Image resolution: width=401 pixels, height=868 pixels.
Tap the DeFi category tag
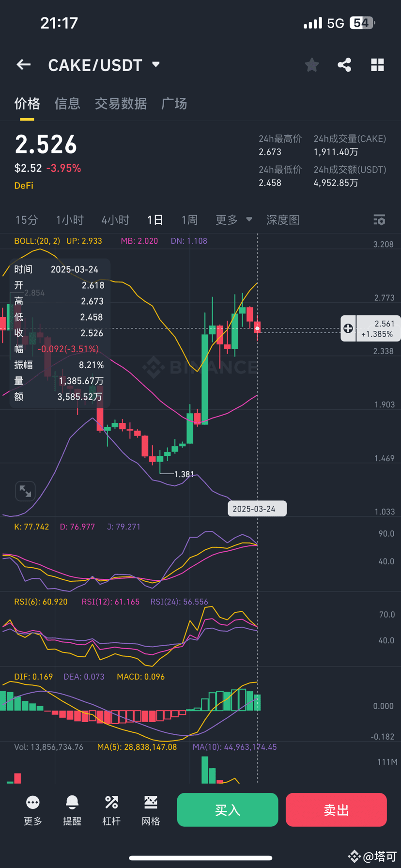pos(24,186)
